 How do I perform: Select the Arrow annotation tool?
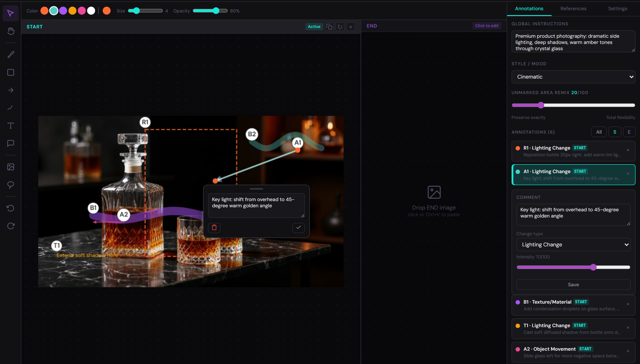[x=10, y=90]
